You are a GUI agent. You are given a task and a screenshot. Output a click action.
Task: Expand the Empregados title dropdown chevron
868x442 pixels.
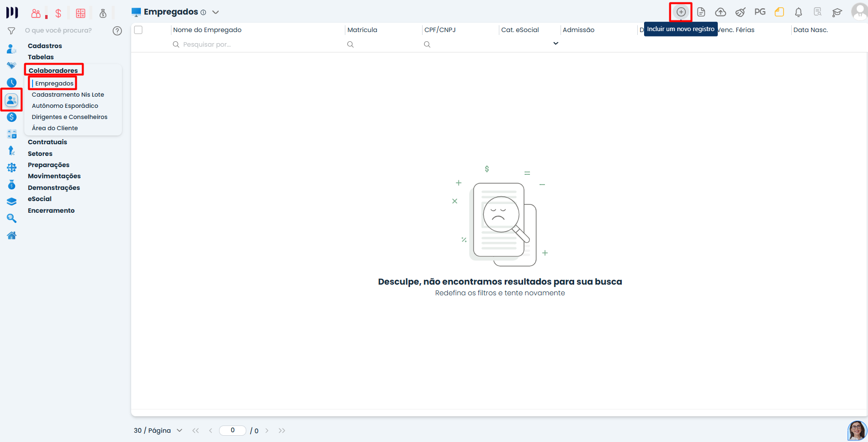tap(216, 12)
